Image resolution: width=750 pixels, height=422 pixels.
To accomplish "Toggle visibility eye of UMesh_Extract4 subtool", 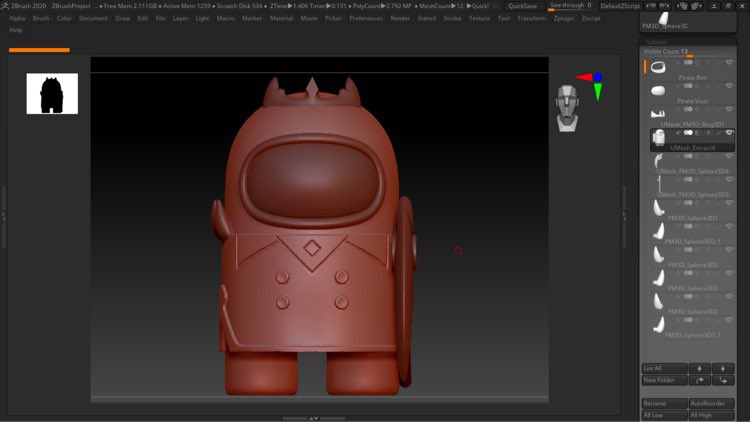I will (x=729, y=133).
